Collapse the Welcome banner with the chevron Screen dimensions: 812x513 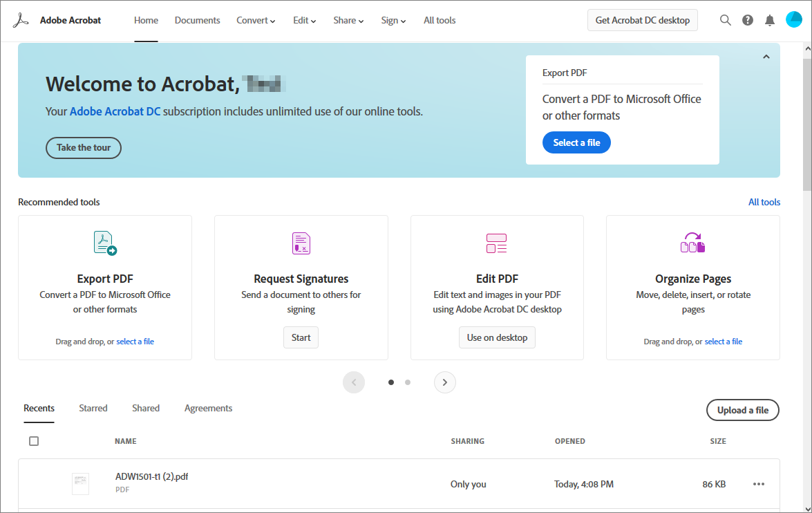(766, 57)
